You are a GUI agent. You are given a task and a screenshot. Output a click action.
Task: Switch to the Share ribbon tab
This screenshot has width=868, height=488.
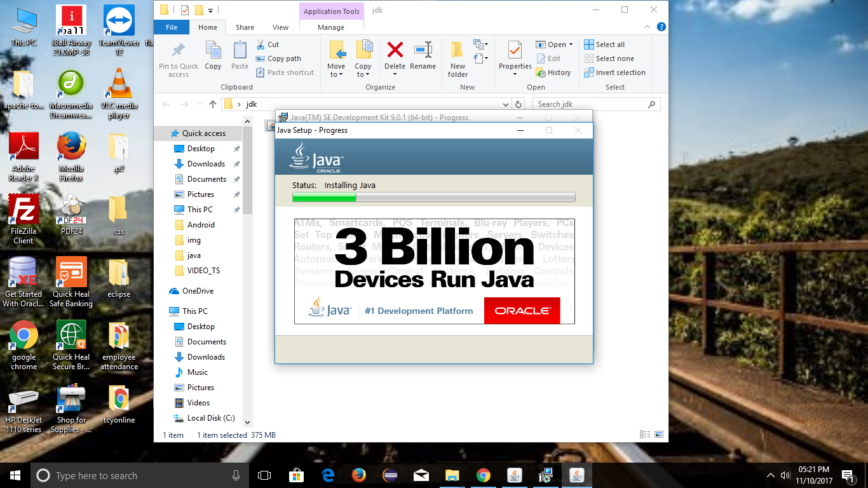[245, 27]
